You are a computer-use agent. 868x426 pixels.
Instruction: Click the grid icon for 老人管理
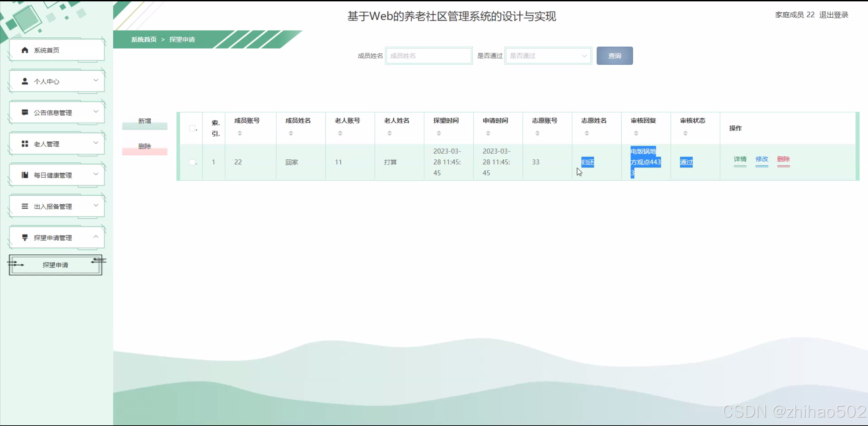pos(25,144)
